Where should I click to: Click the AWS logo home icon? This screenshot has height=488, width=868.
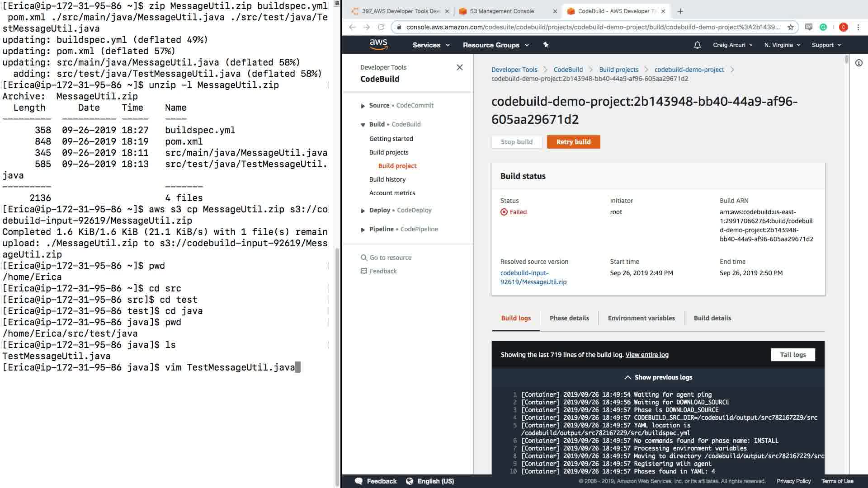click(x=378, y=44)
